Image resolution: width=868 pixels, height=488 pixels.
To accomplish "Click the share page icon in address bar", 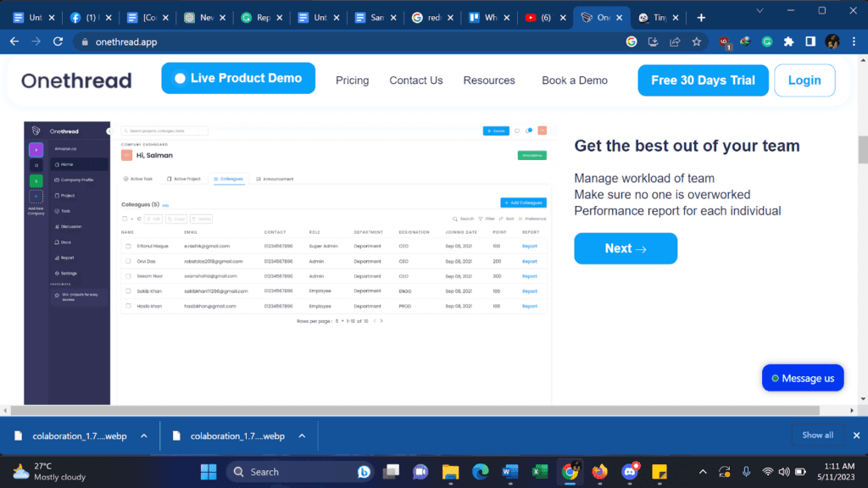I will tap(675, 42).
